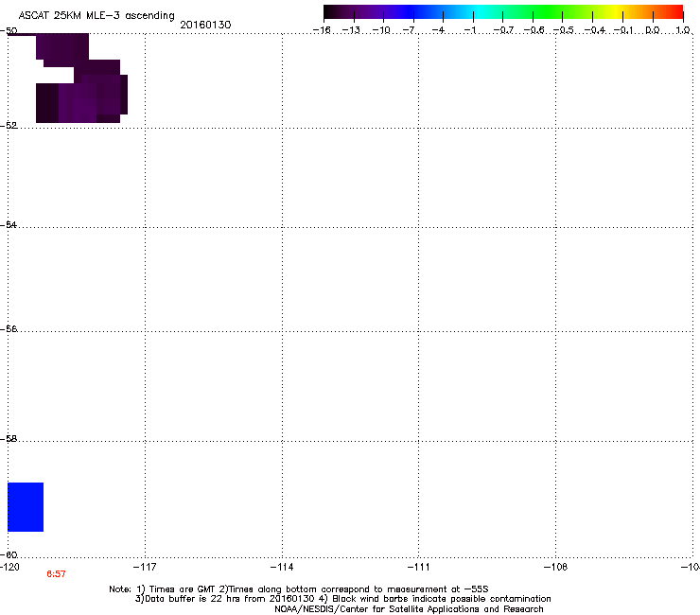
Task: Click the -52 latitude axis label
Action: click(x=9, y=126)
